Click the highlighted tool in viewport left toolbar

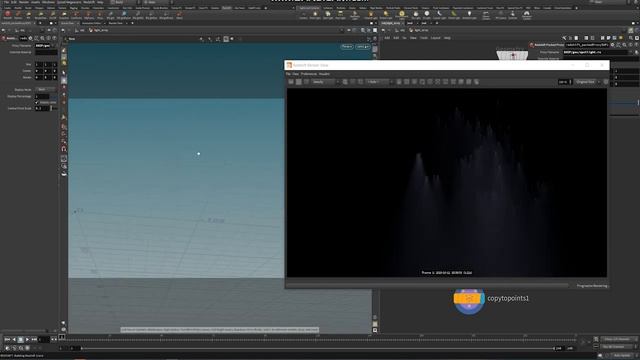coord(64,80)
